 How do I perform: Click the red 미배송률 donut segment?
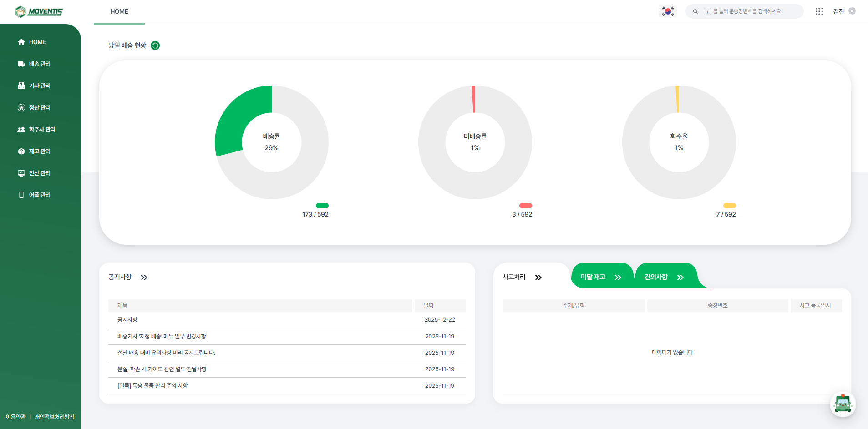click(x=474, y=99)
